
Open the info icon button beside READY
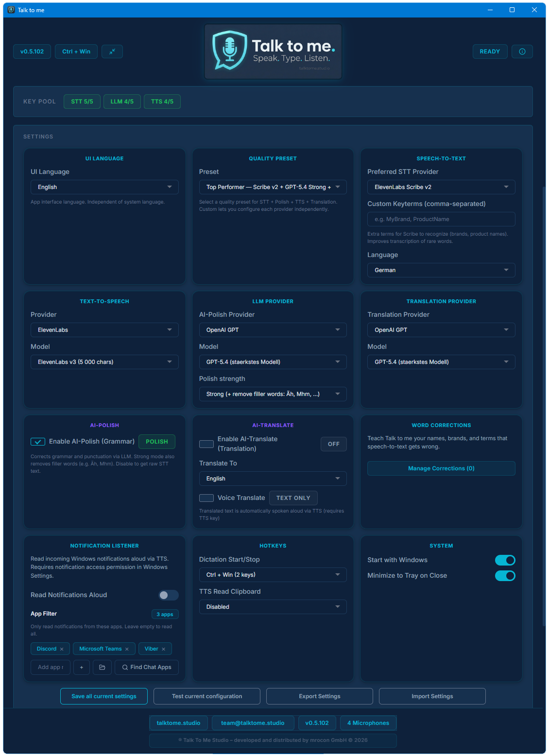pyautogui.click(x=522, y=52)
